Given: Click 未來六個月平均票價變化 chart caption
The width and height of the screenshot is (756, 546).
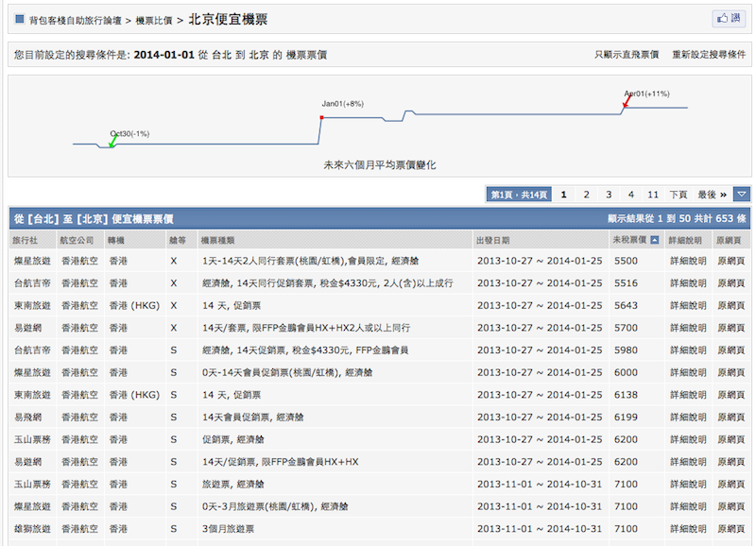Looking at the screenshot, I should pos(380,164).
